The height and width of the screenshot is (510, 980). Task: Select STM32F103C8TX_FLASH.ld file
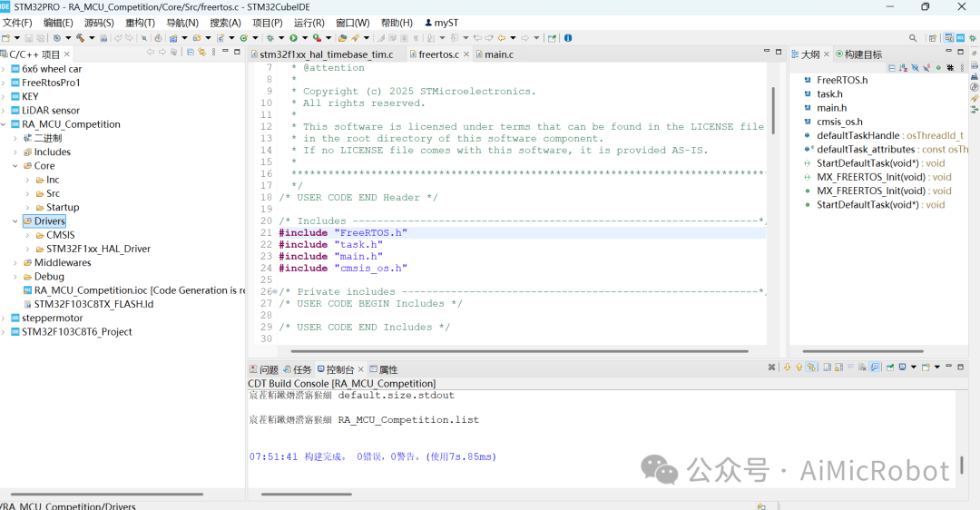(x=88, y=304)
